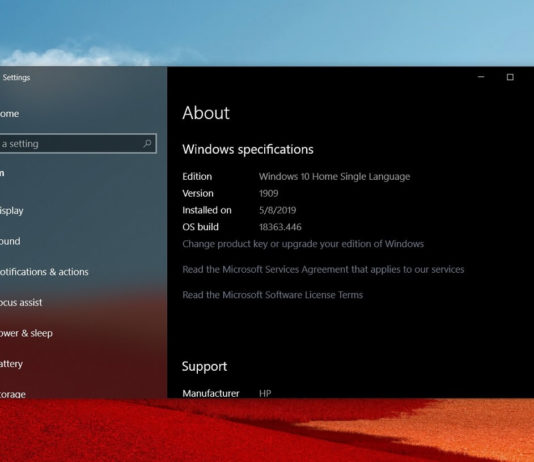Select the edition value Windows 10 Home Single Language
This screenshot has height=462, width=534.
334,176
